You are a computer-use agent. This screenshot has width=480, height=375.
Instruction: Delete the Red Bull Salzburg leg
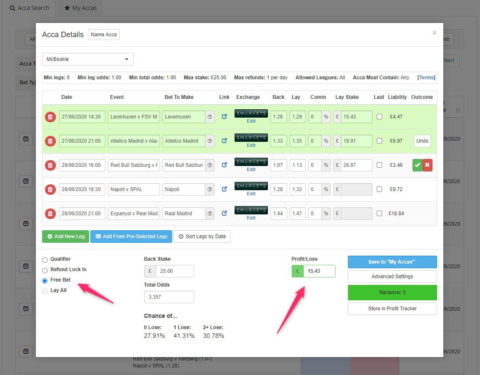point(50,165)
